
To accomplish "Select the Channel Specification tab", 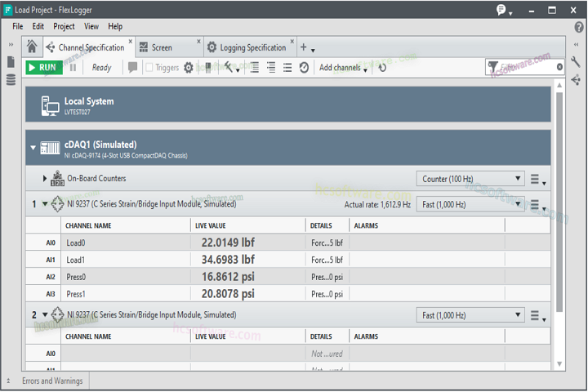I will point(91,47).
